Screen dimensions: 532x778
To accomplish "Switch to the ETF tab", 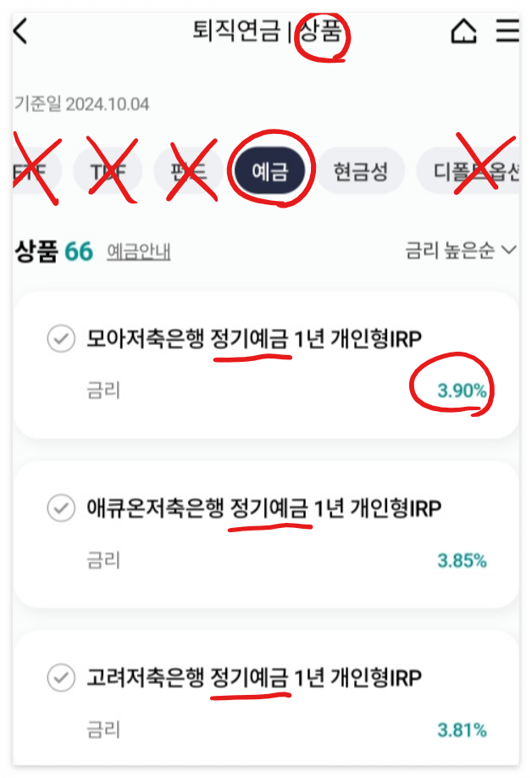I will 36,171.
